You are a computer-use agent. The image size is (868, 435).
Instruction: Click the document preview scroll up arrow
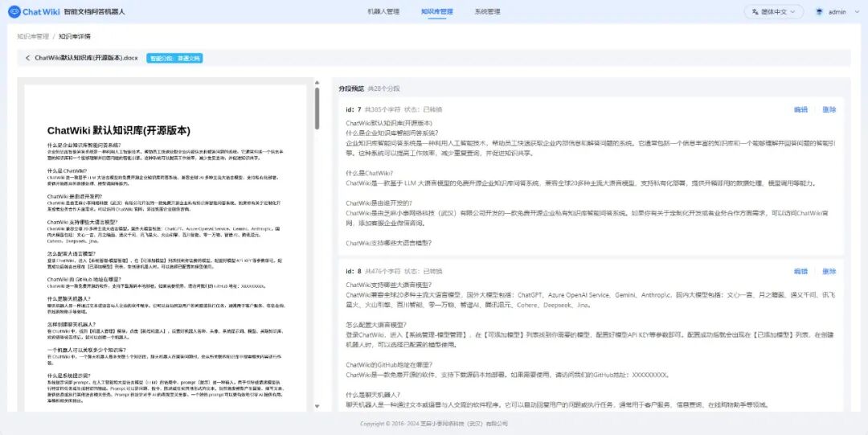(x=317, y=83)
